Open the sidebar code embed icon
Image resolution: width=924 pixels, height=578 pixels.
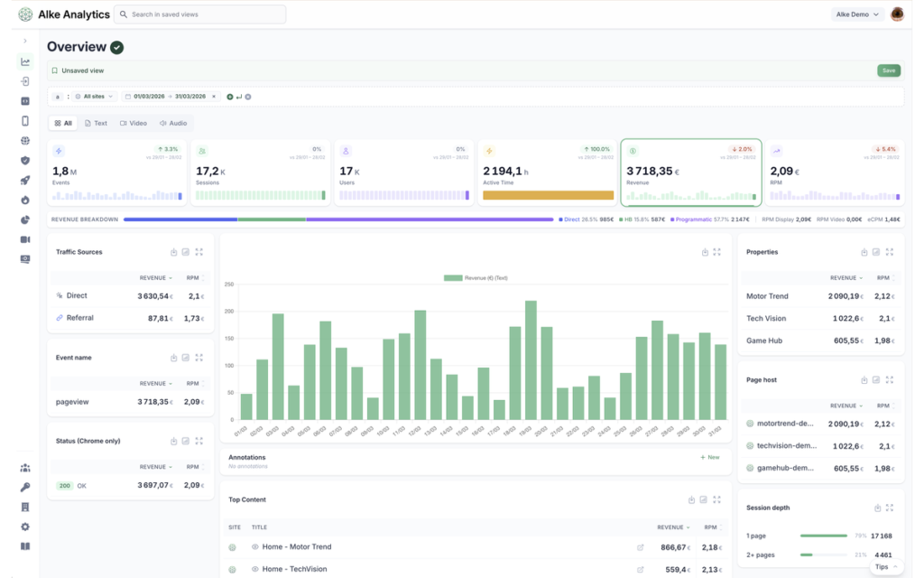click(x=25, y=101)
